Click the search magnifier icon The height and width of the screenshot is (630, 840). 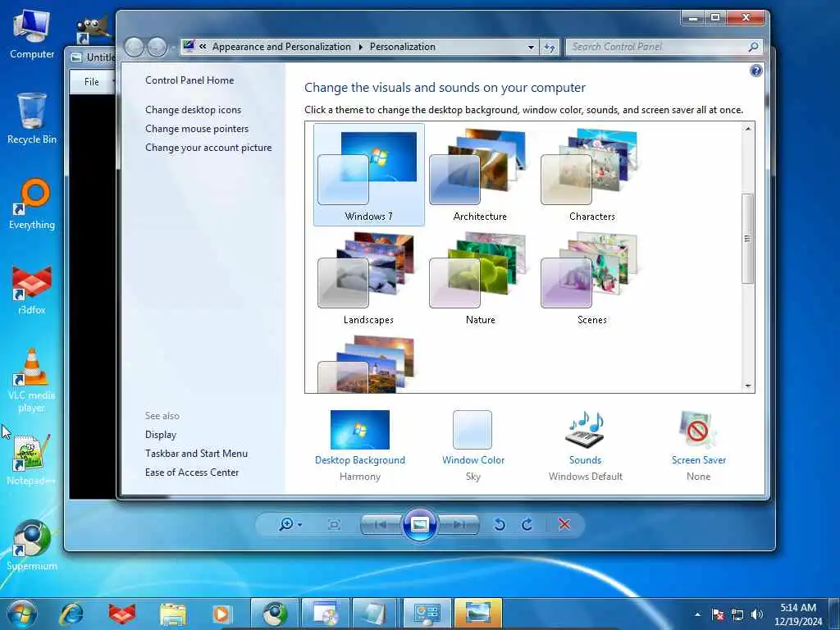pos(753,47)
